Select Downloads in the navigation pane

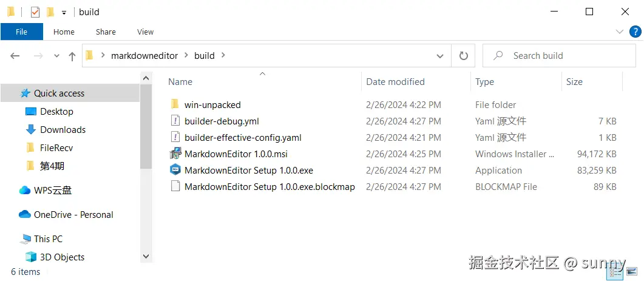tap(63, 129)
